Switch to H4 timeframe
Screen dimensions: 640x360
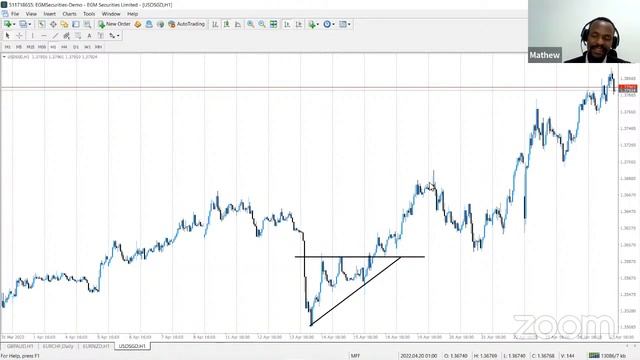64,47
